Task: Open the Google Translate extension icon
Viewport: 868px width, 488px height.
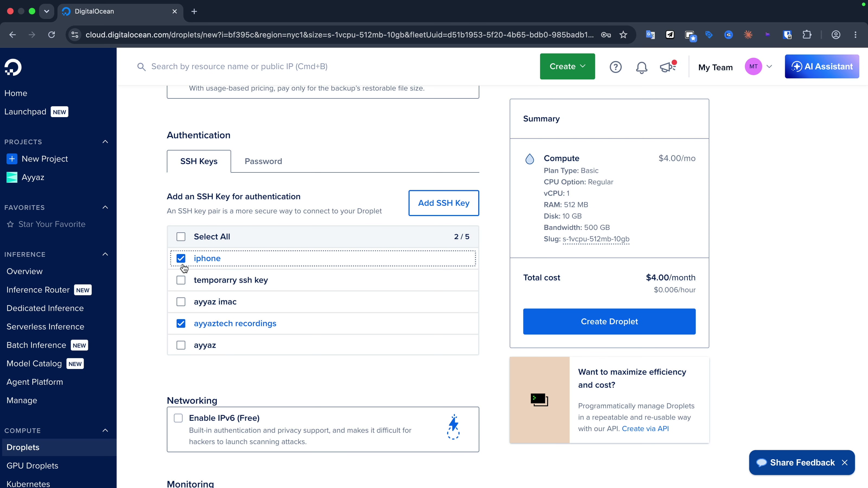Action: pyautogui.click(x=650, y=35)
